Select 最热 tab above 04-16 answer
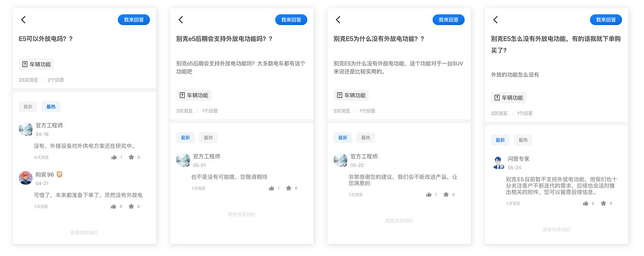 51,107
